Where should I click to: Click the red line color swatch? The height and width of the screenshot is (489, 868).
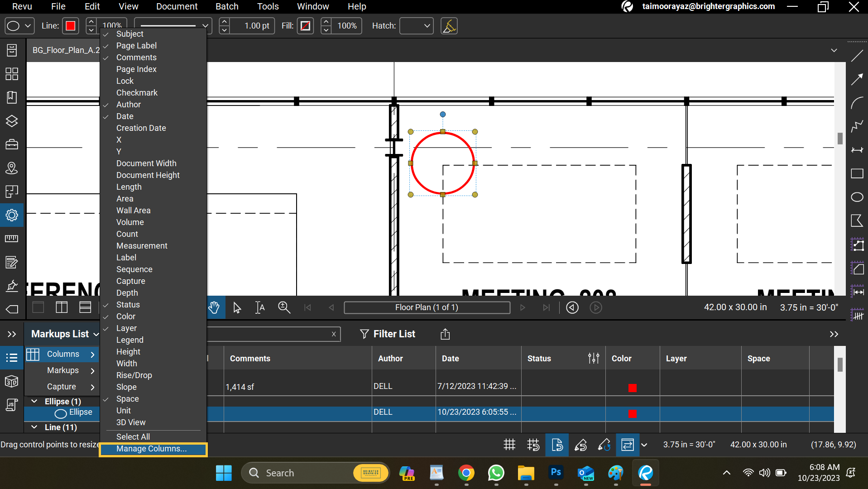point(70,26)
